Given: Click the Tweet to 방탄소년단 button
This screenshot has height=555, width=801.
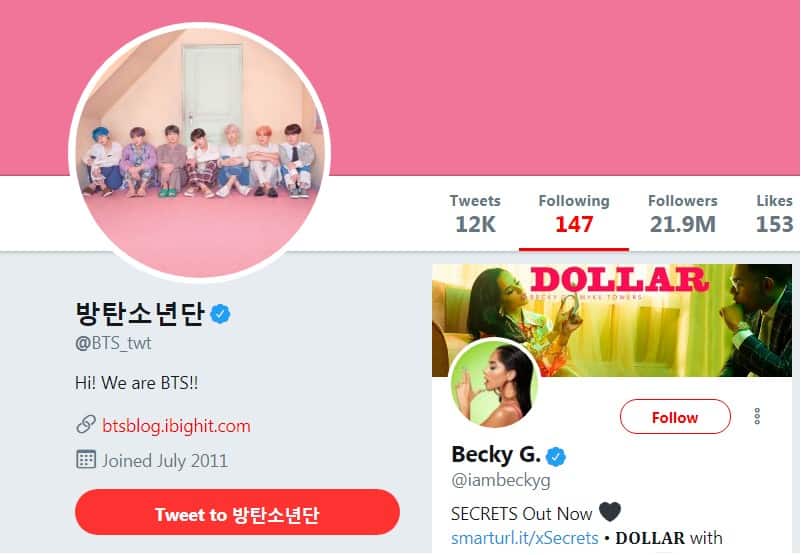Looking at the screenshot, I should click(237, 513).
